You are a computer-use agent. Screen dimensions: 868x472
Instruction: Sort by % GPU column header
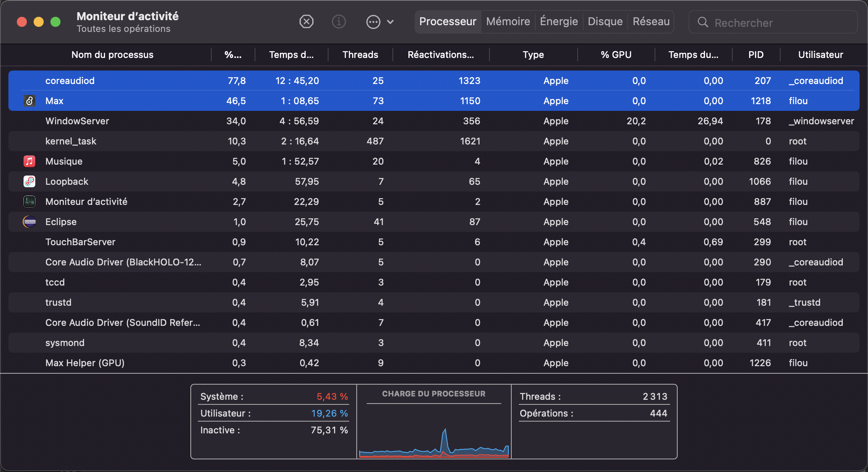point(616,55)
